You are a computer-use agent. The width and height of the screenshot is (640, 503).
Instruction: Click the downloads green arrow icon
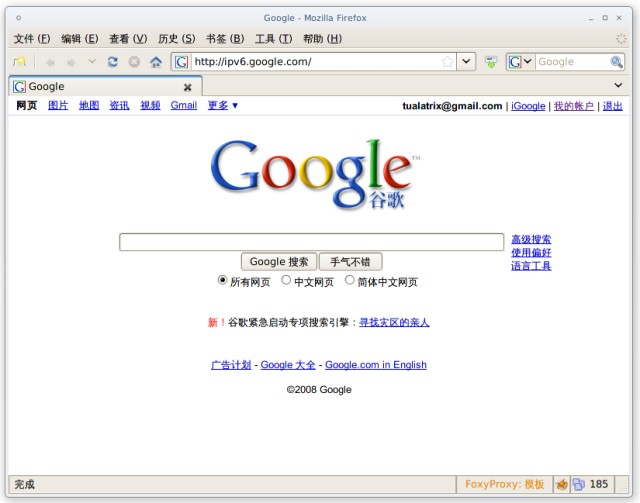tap(491, 62)
